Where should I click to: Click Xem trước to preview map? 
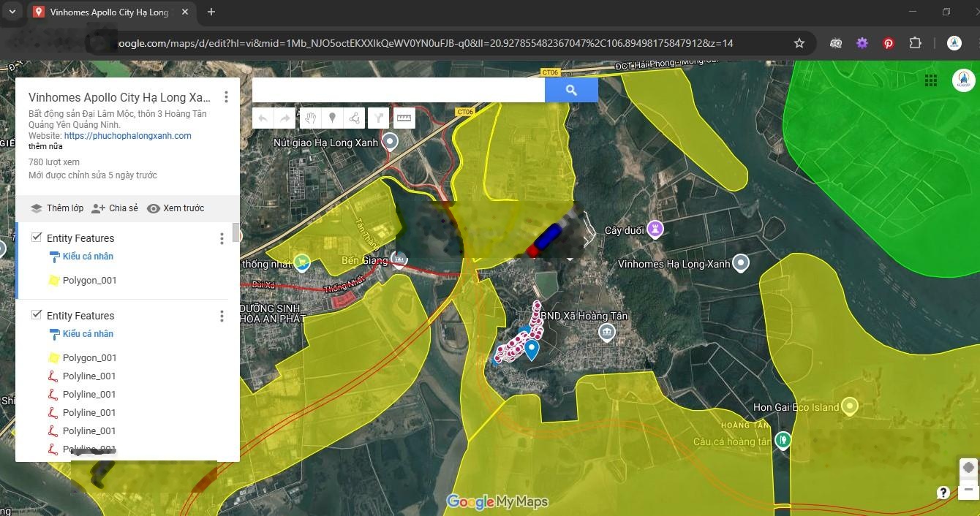pyautogui.click(x=176, y=208)
